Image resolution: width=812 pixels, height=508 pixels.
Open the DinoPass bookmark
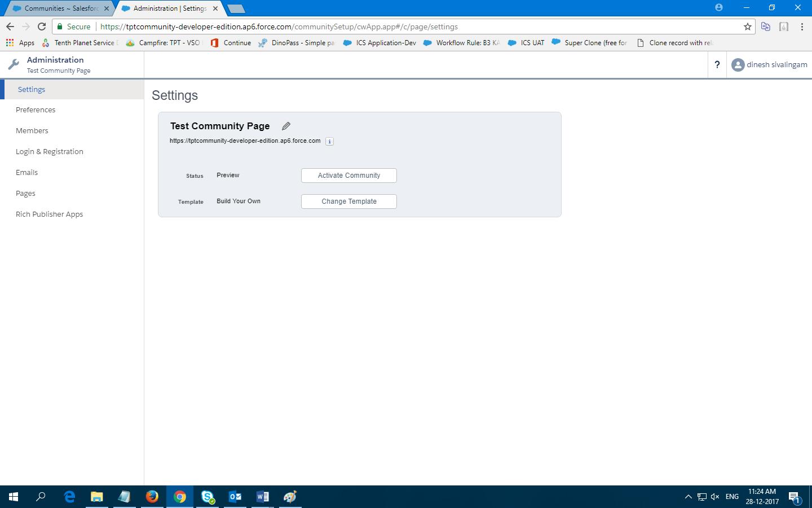tap(297, 43)
